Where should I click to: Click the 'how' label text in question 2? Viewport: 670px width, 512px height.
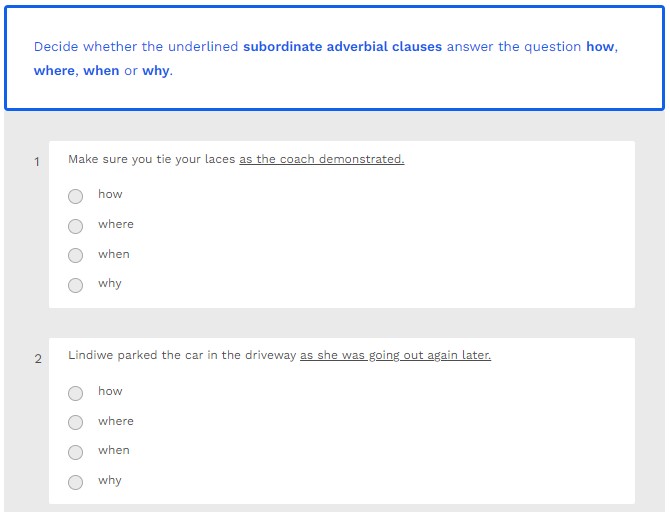[110, 391]
